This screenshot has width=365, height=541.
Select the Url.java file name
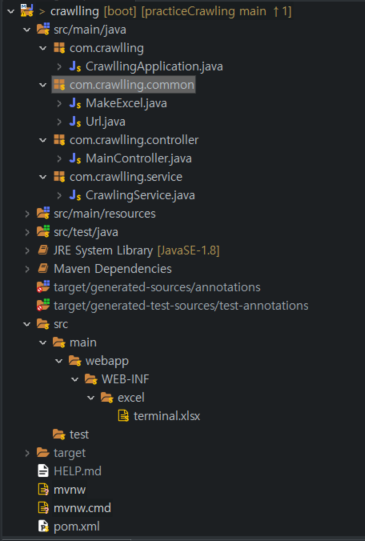(106, 121)
